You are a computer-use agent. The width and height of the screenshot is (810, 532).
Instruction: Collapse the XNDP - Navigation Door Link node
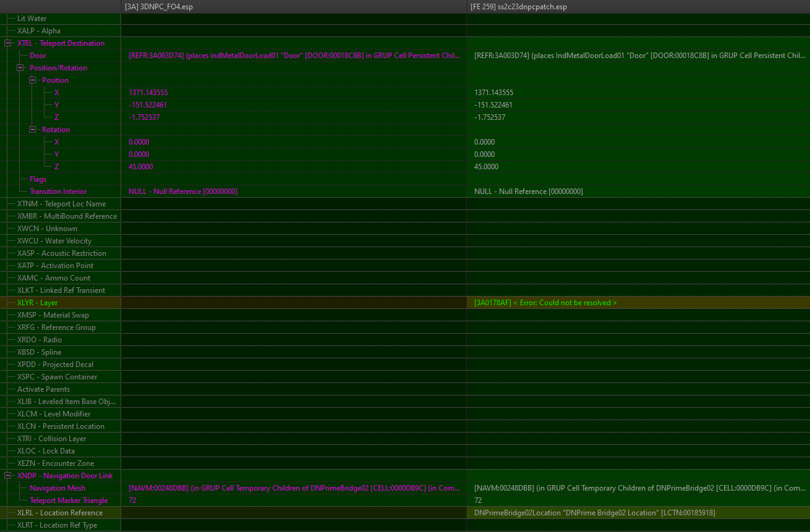pos(8,476)
